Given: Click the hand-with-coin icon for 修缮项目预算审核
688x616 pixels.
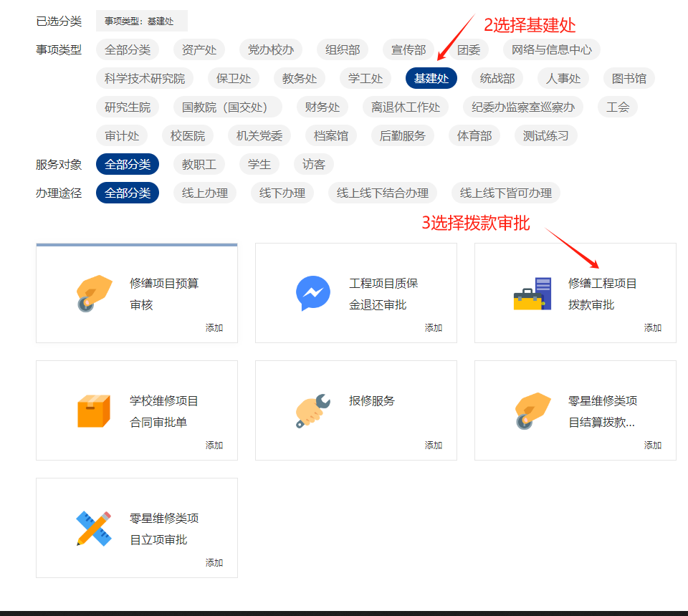Looking at the screenshot, I should [x=94, y=294].
